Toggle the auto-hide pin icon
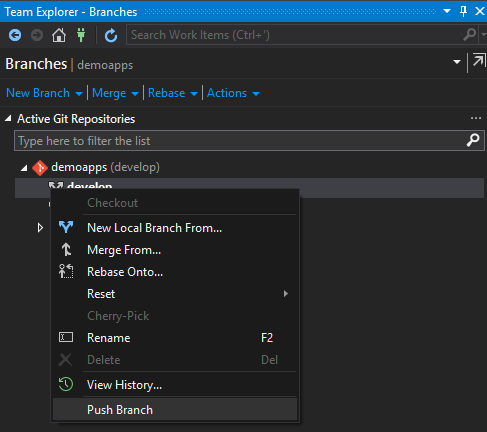This screenshot has width=487, height=432. (463, 11)
